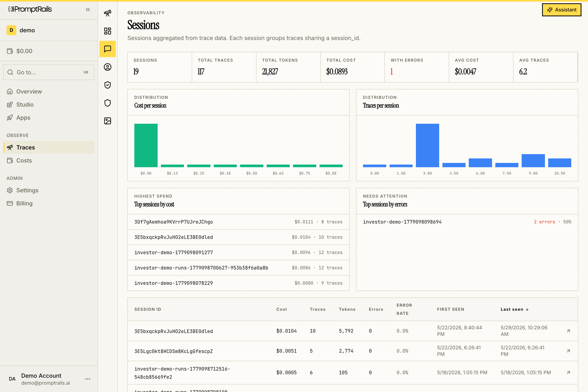The width and height of the screenshot is (588, 392).
Task: Click the yellow D workspace avatar
Action: [x=11, y=30]
